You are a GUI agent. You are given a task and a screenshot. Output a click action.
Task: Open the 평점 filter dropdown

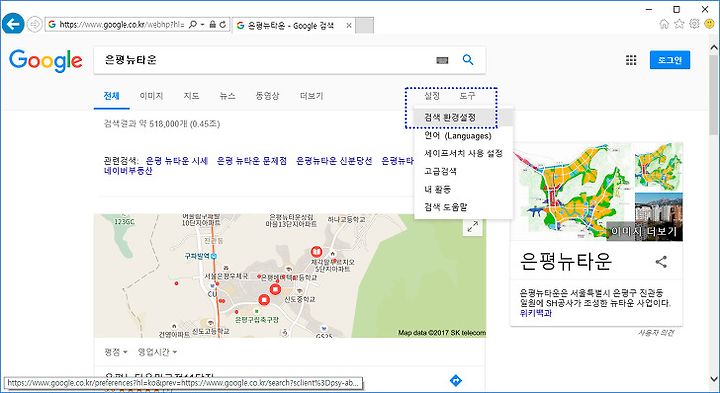(x=116, y=352)
